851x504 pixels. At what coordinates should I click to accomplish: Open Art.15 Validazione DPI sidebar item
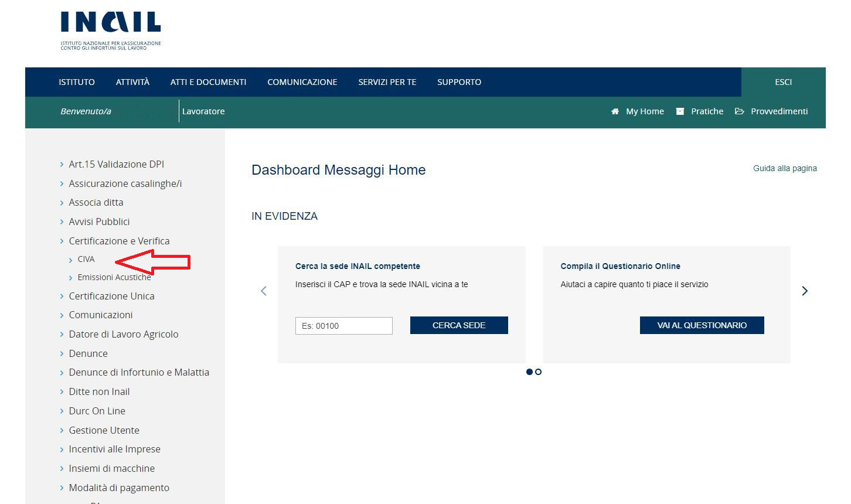[x=117, y=164]
